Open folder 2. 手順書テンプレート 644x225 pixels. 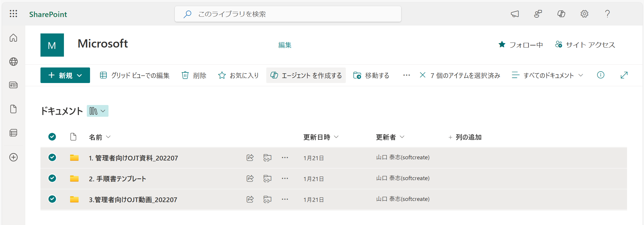click(x=117, y=179)
